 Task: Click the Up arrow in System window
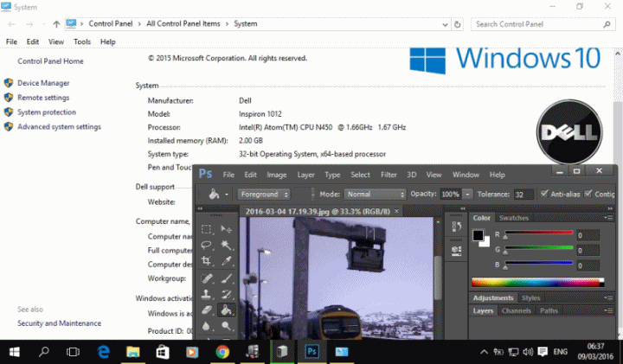[56, 24]
